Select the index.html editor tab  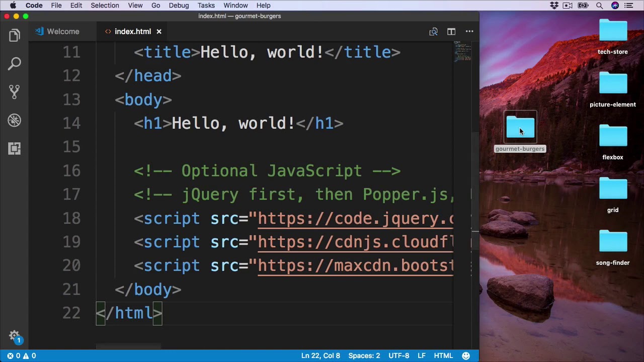pyautogui.click(x=133, y=32)
